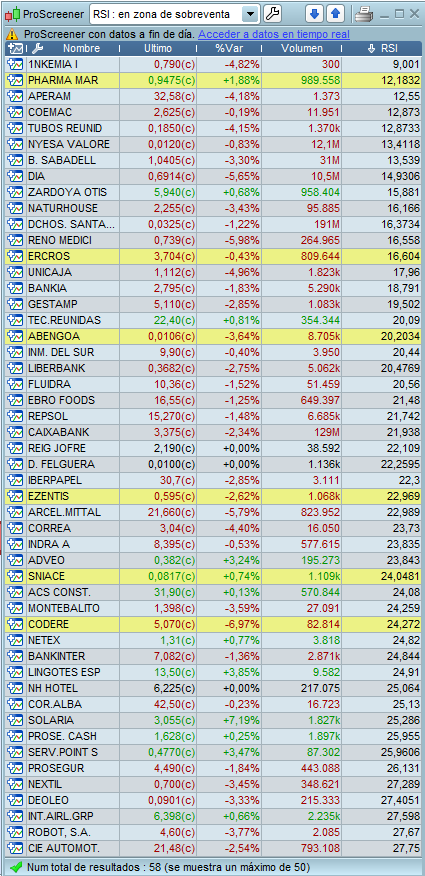Open chart icon for PHARMA MAR
This screenshot has width=425, height=876.
pyautogui.click(x=15, y=80)
